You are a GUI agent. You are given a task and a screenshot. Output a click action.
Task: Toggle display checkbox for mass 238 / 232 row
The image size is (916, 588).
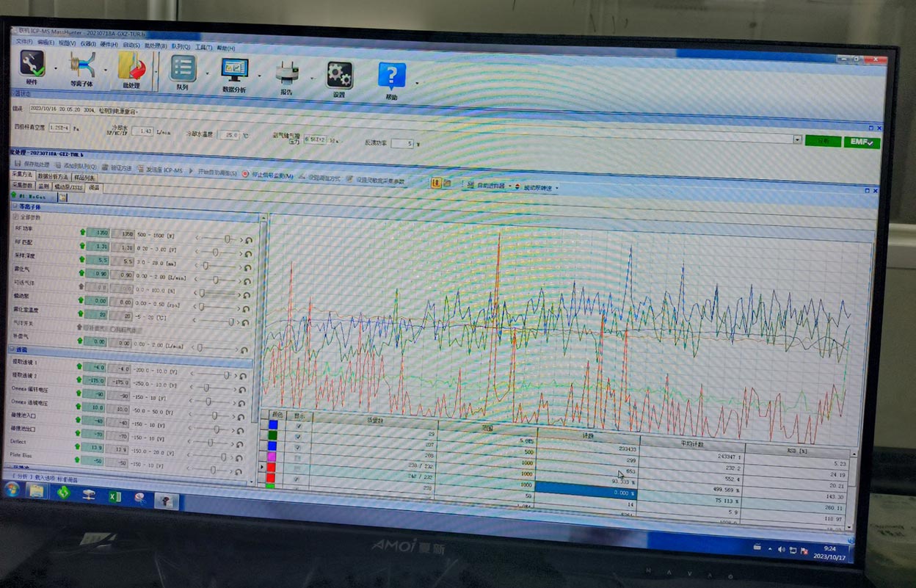(297, 457)
